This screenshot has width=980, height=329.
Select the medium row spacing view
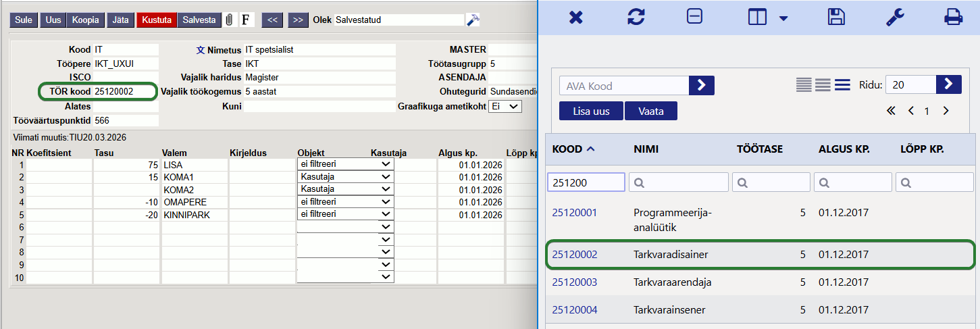coord(822,84)
